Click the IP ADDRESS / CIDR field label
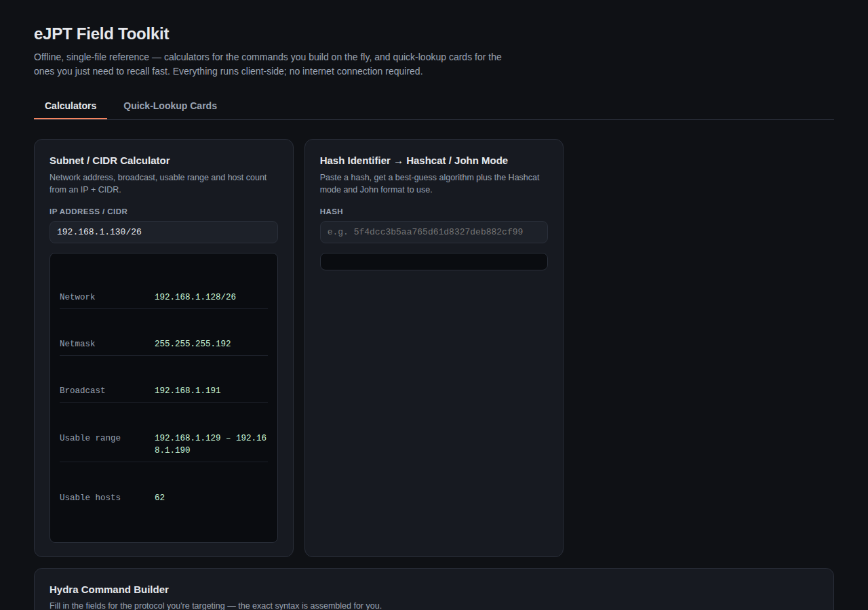The height and width of the screenshot is (610, 868). (x=88, y=211)
